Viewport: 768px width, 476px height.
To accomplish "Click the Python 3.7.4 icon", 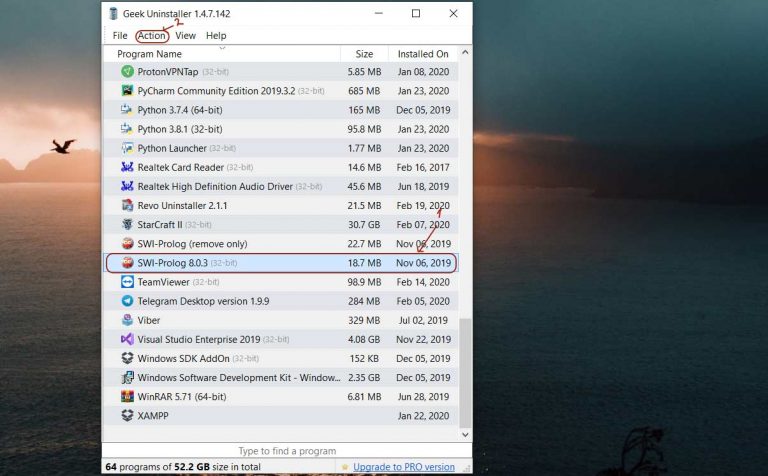I will [x=127, y=110].
